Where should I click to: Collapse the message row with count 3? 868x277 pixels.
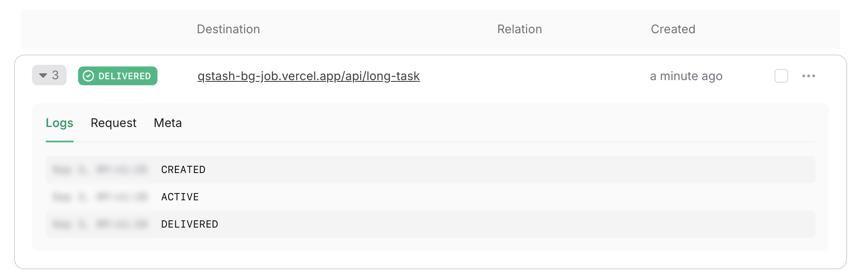click(x=49, y=75)
